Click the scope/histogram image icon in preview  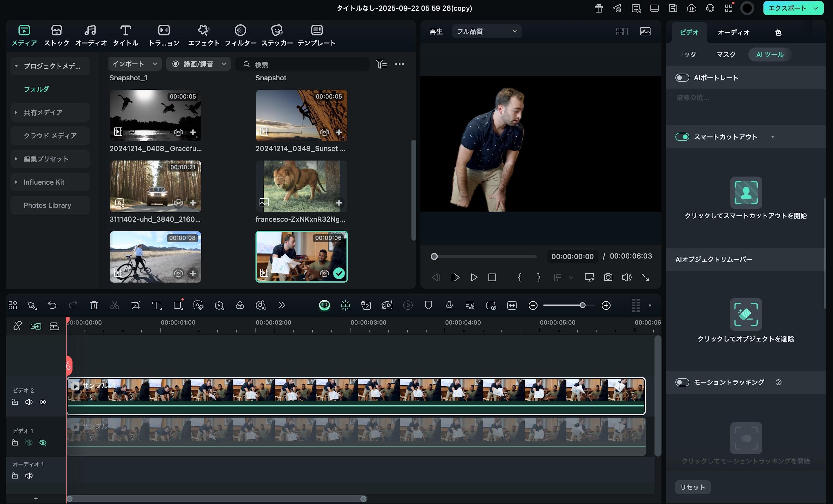click(645, 31)
